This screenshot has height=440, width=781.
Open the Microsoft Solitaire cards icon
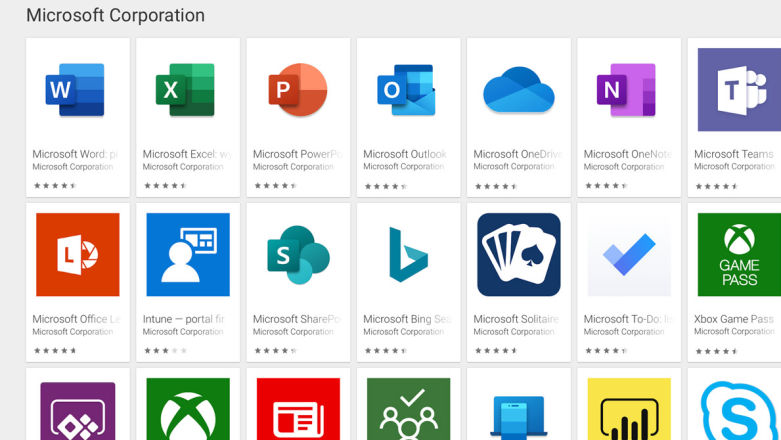[x=519, y=255]
